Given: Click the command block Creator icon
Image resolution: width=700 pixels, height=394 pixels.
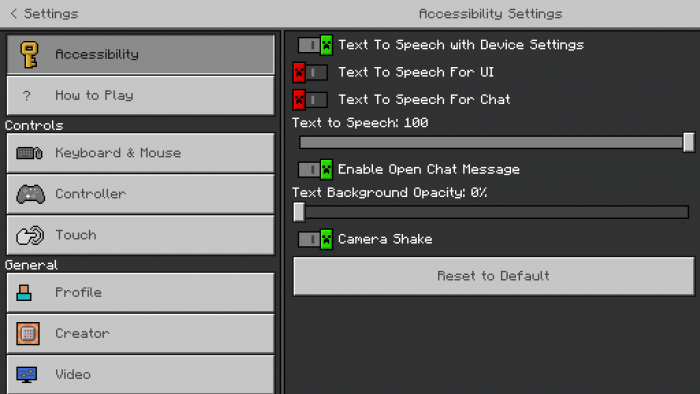Looking at the screenshot, I should [x=28, y=333].
